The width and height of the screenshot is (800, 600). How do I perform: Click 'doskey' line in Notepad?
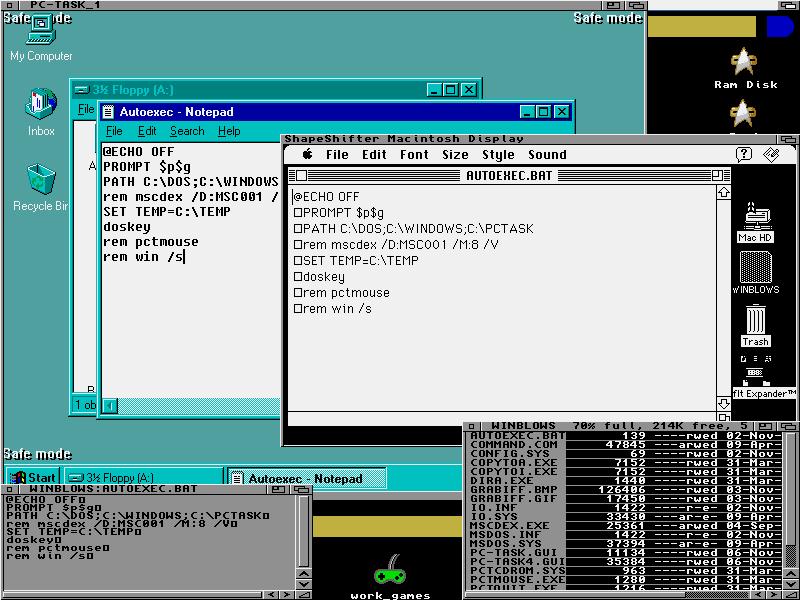click(127, 227)
